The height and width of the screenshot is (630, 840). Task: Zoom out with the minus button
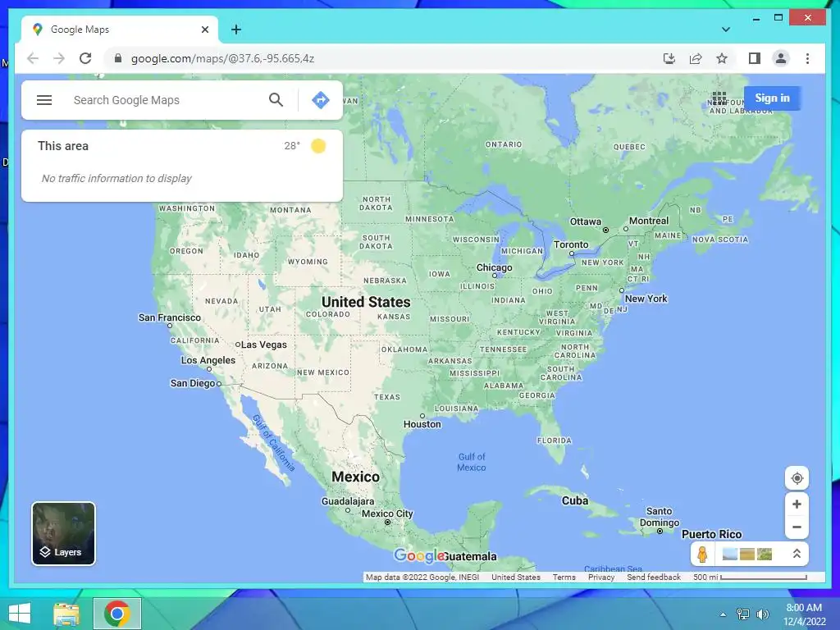(797, 527)
